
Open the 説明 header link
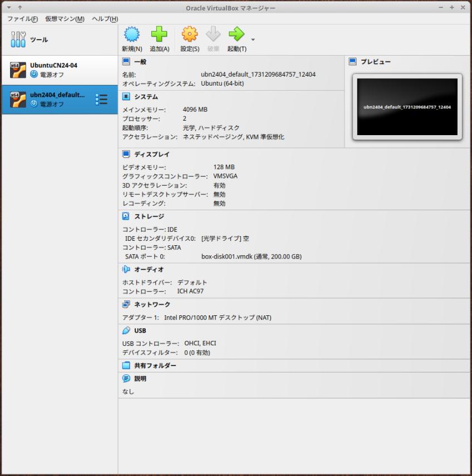coord(140,379)
